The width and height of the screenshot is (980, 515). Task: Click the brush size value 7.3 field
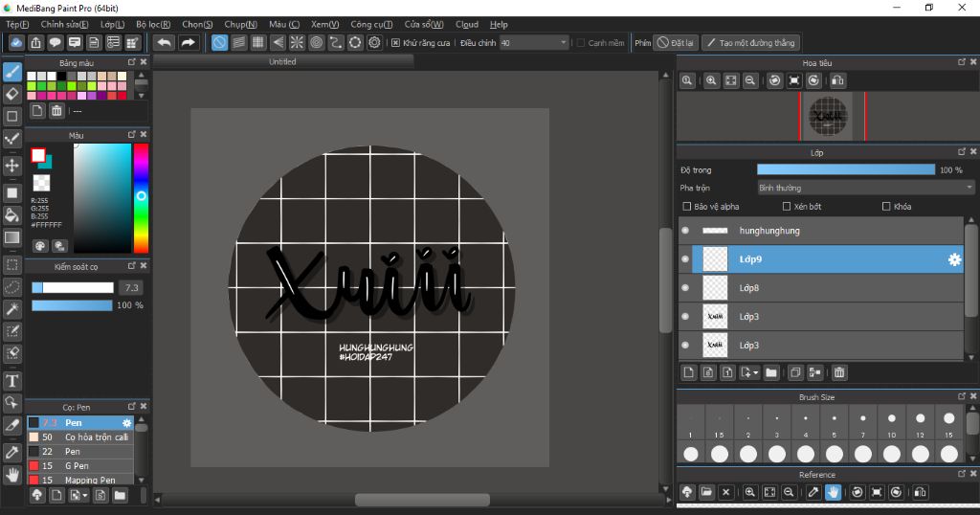(x=131, y=287)
